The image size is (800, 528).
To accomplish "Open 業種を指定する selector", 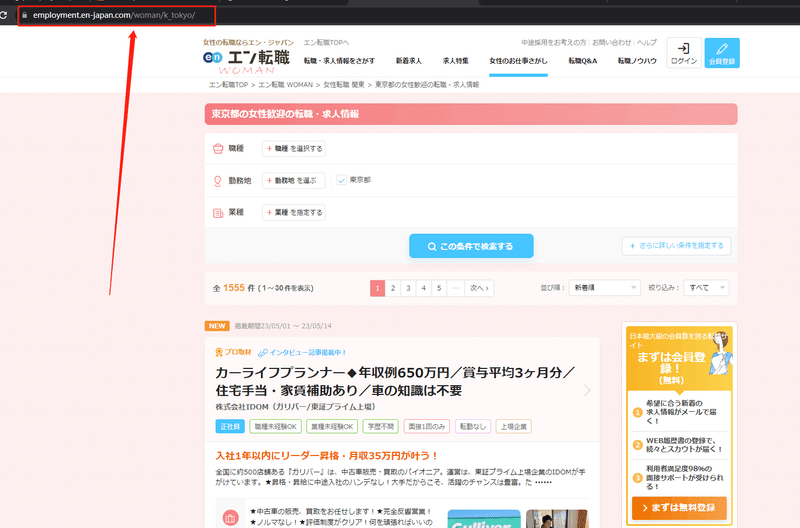I will tap(294, 212).
